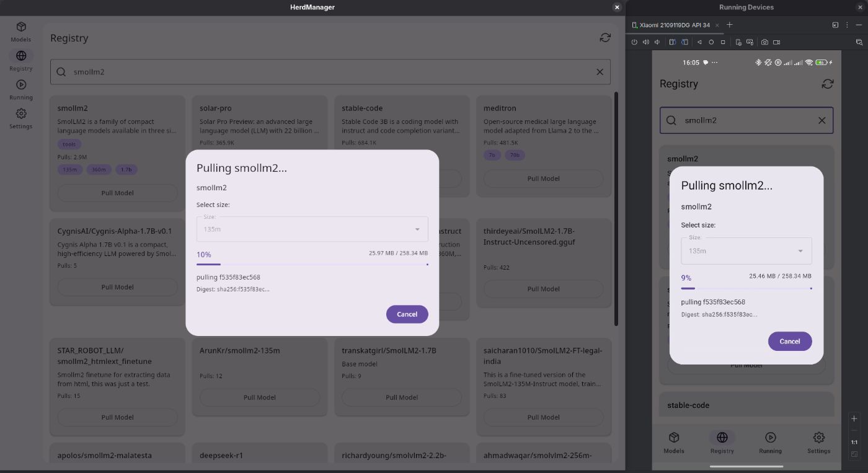
Task: Select the Registry sidebar icon
Action: pyautogui.click(x=20, y=59)
